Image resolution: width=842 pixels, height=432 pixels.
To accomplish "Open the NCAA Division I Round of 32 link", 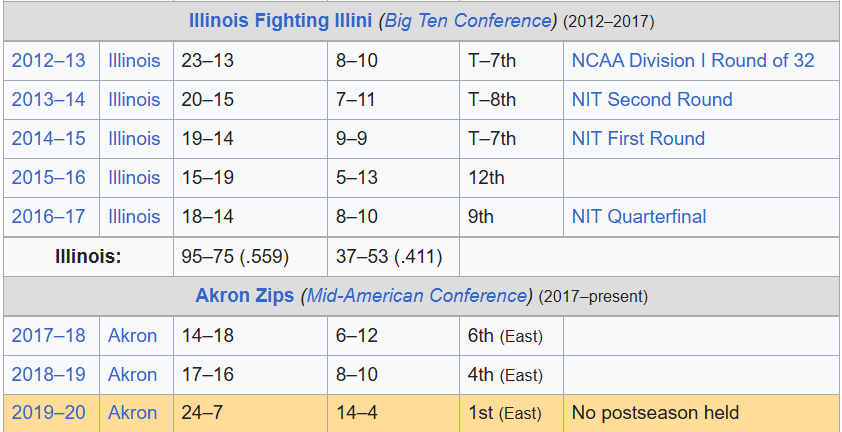I will click(693, 61).
